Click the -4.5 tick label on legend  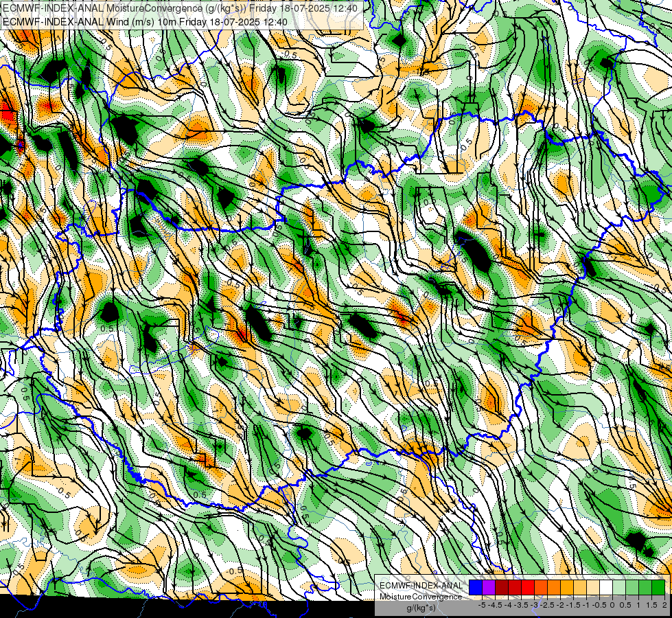(x=496, y=605)
